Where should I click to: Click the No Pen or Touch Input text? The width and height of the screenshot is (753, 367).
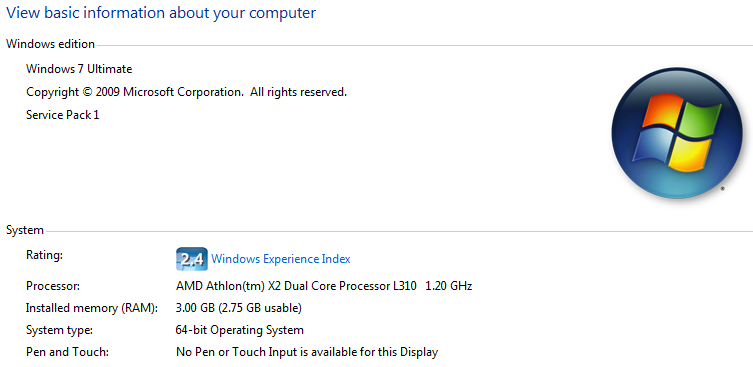coord(307,352)
